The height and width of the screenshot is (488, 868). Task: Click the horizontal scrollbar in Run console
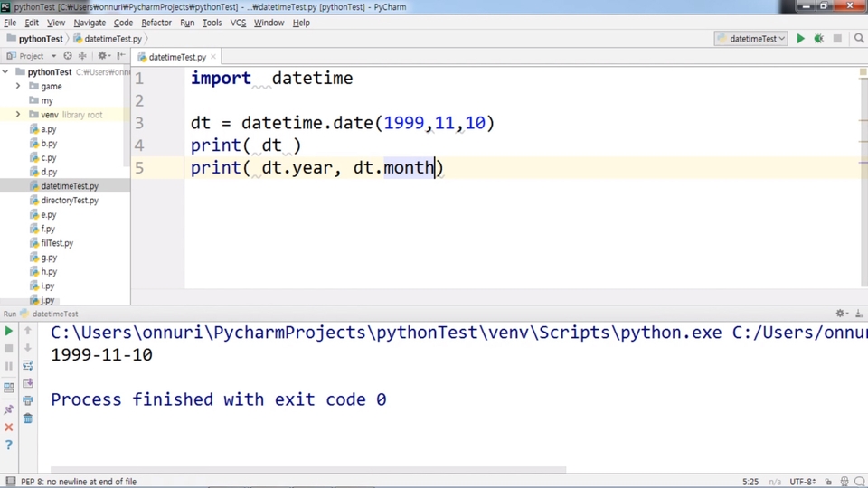(x=308, y=469)
